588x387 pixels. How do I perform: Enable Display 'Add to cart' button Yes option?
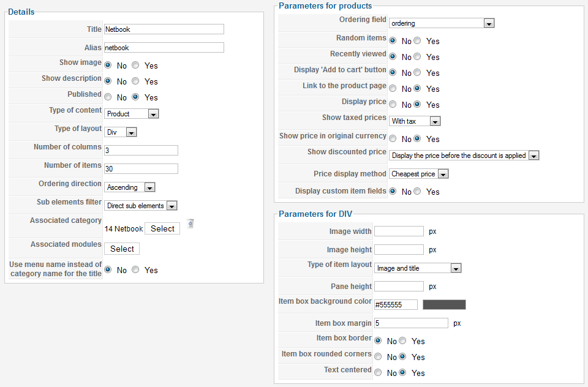click(x=417, y=72)
